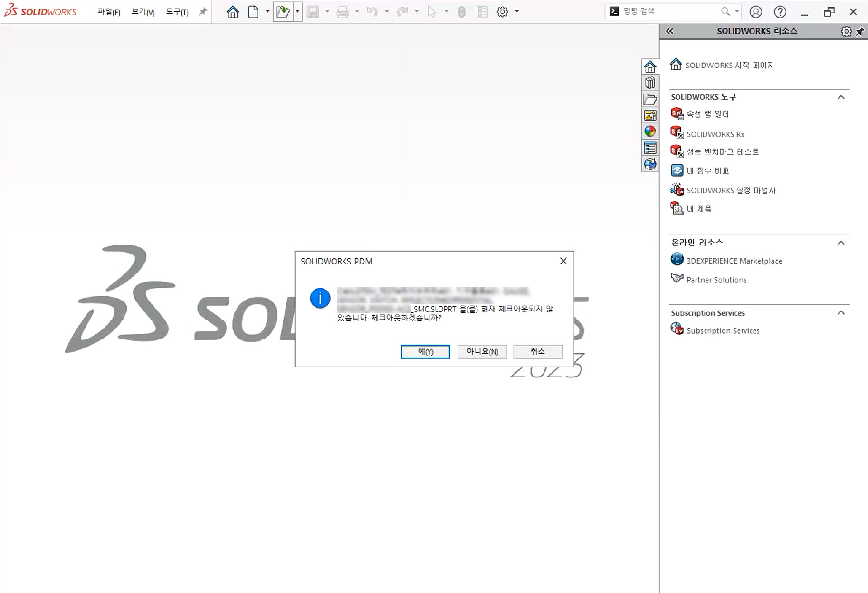Click the Print icon in the toolbar
The image size is (868, 593).
(x=342, y=12)
